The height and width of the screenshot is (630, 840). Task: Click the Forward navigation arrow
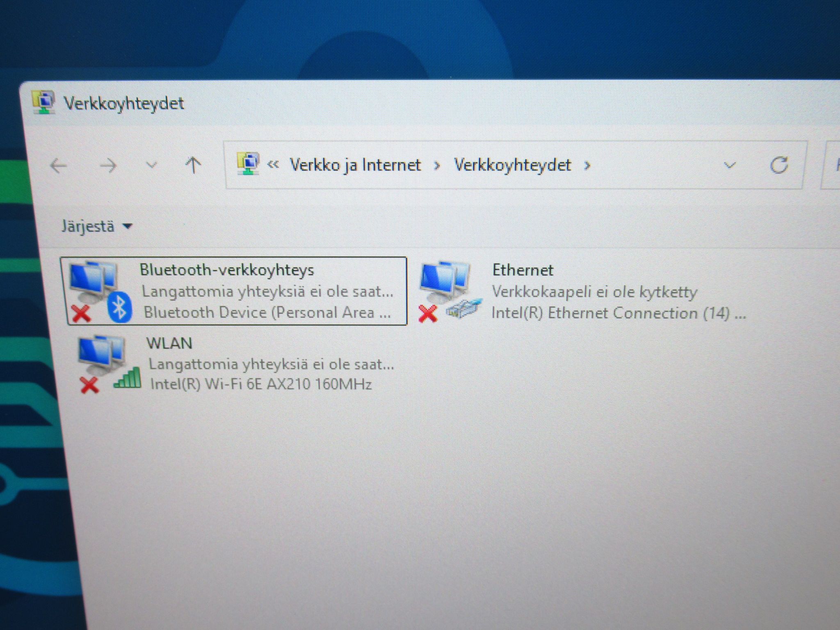pyautogui.click(x=108, y=166)
